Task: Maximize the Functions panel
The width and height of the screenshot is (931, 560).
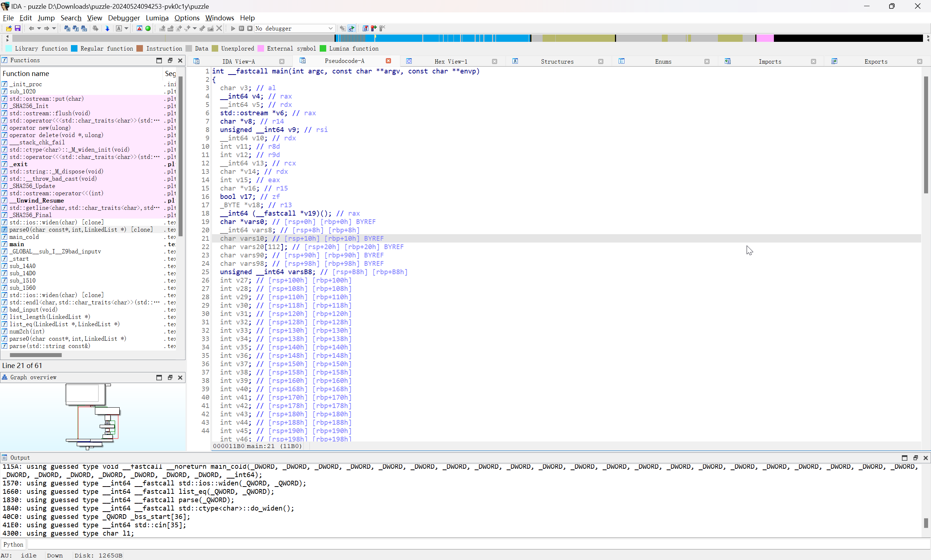Action: [x=159, y=60]
